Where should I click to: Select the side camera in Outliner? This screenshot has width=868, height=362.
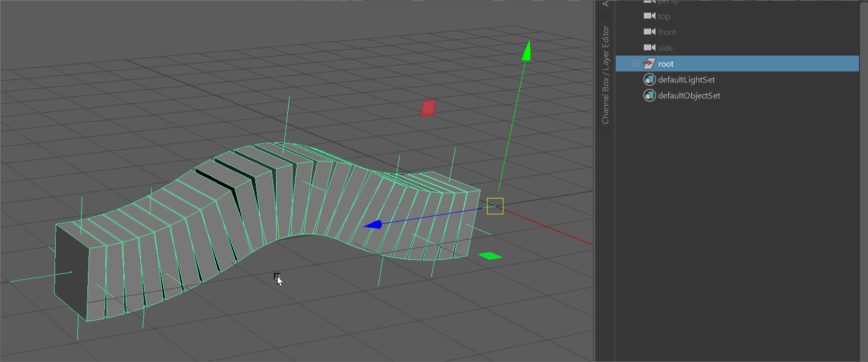point(666,48)
